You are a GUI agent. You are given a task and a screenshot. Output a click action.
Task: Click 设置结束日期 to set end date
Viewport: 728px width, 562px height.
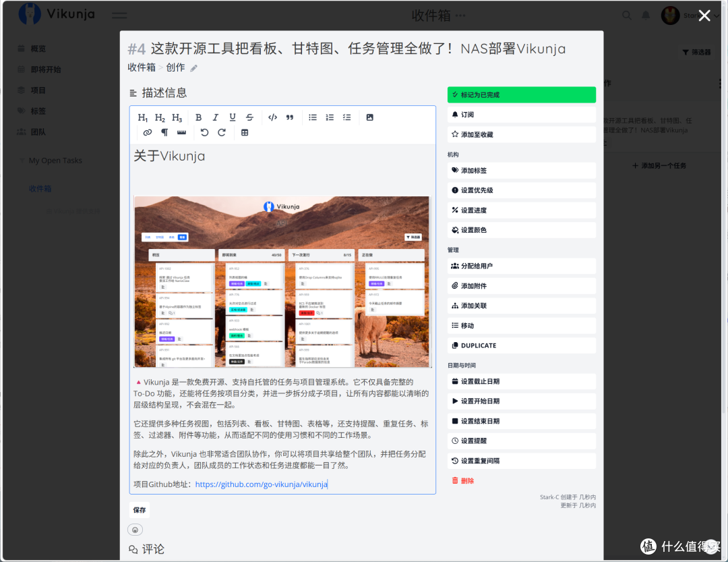tap(521, 421)
